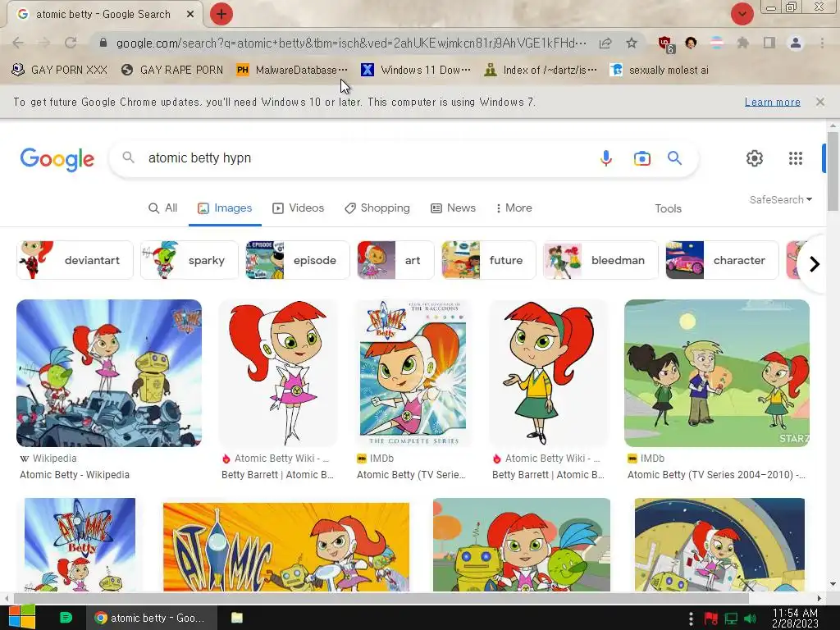Open the Index of /~dartz/is bookmark

coord(540,71)
